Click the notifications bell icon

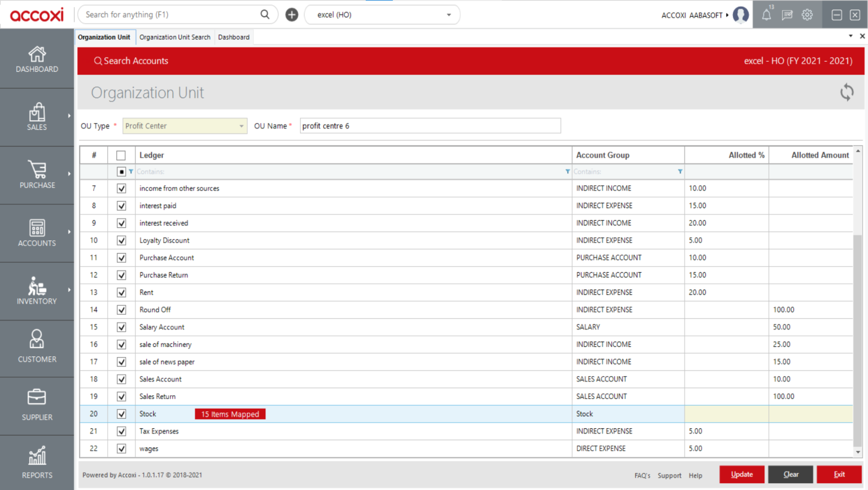coord(766,15)
